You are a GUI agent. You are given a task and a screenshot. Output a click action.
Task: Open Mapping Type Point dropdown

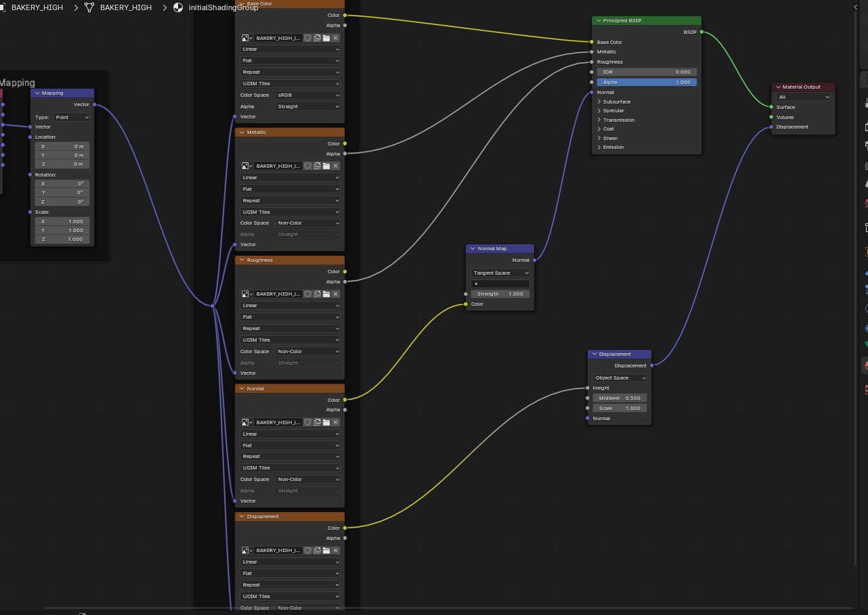coord(72,117)
